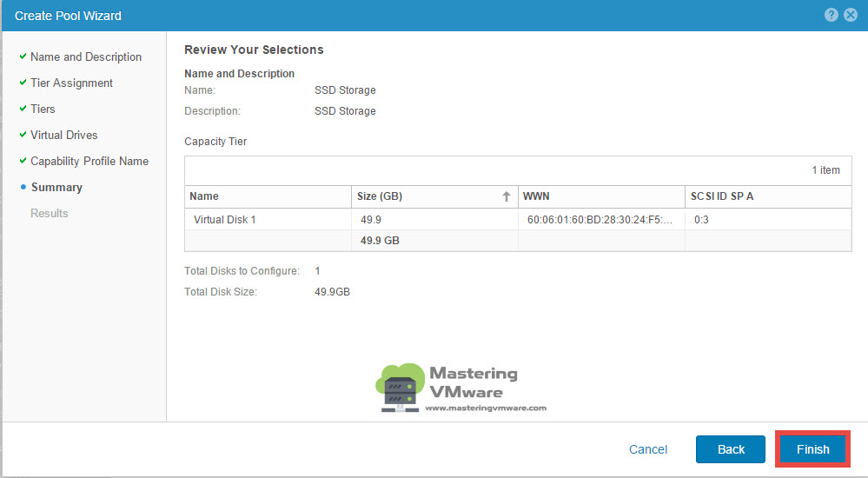Open the wizard help icon
This screenshot has width=868, height=478.
[x=831, y=15]
